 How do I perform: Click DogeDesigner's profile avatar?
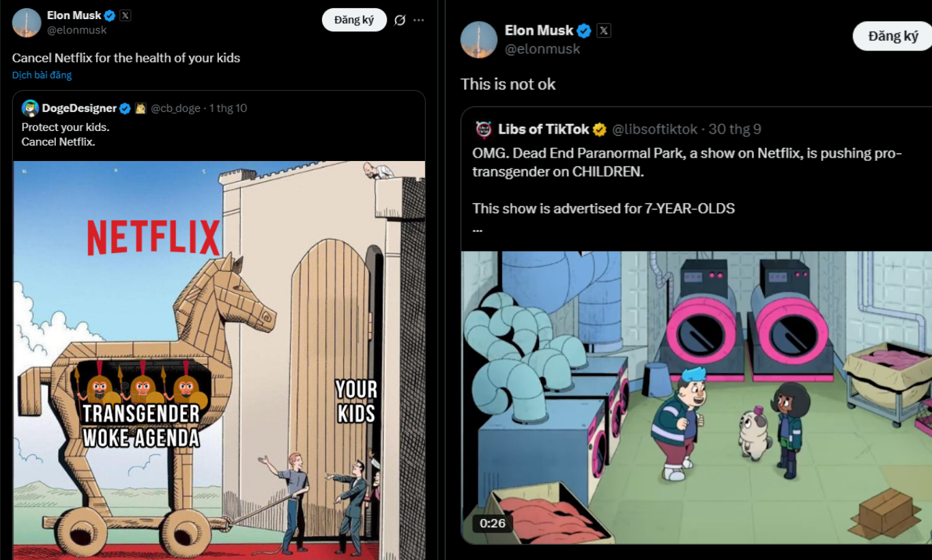pos(30,108)
